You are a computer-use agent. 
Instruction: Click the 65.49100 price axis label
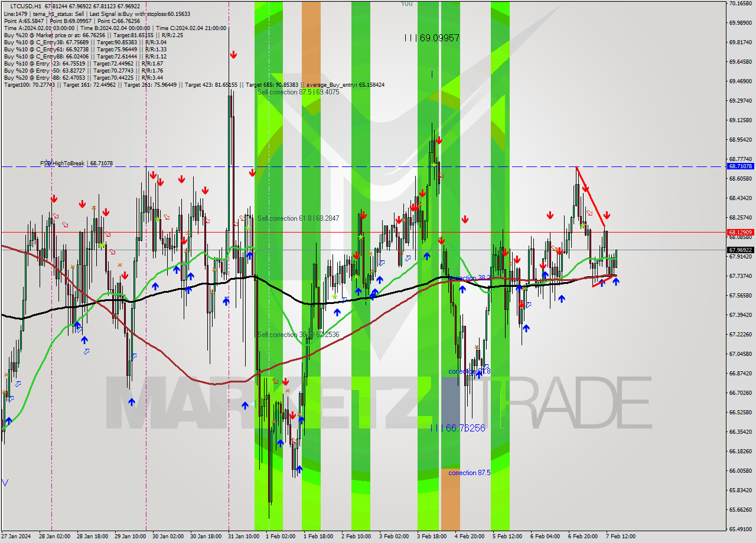coord(740,529)
